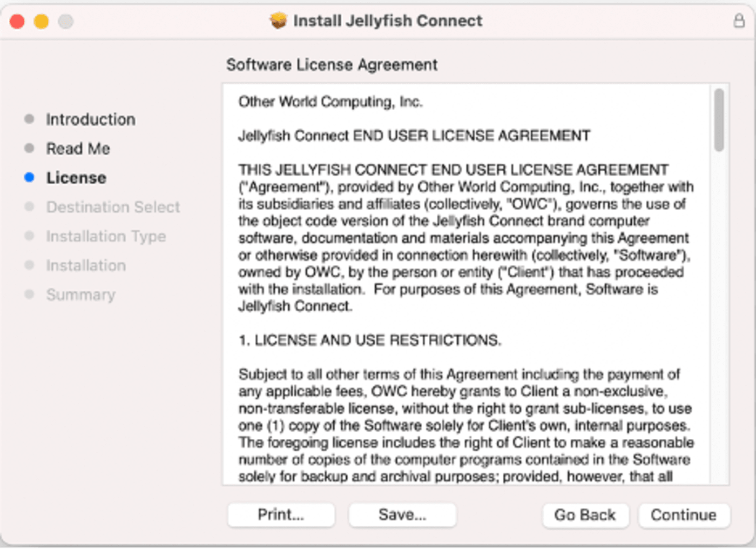Screen dimensions: 756x549
Task: Click the Installation Type step
Action: pyautogui.click(x=106, y=236)
